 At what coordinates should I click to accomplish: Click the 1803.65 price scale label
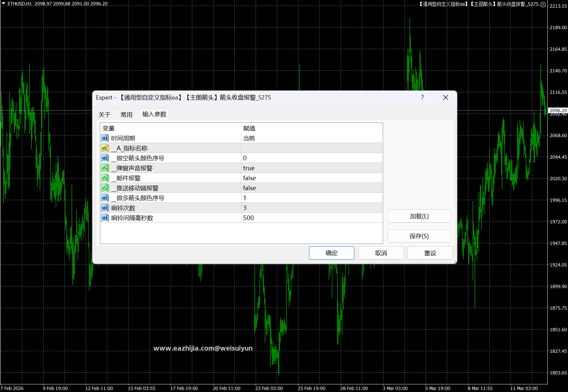point(558,373)
